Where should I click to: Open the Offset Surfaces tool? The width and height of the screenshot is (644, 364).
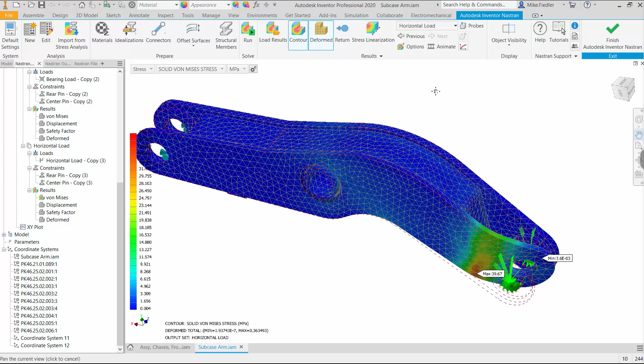(193, 35)
